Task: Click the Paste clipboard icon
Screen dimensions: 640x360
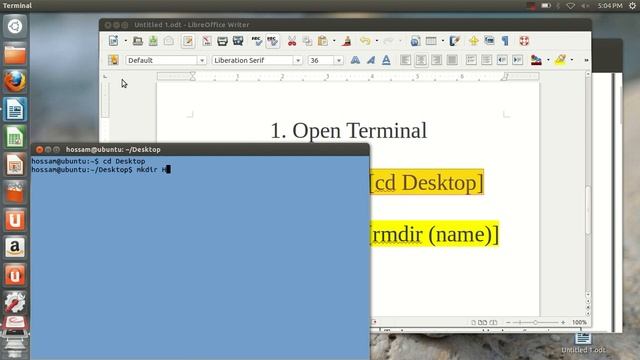Action: (322, 41)
